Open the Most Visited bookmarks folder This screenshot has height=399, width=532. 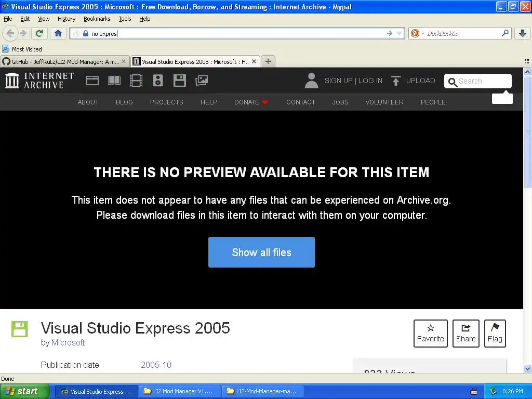click(22, 49)
